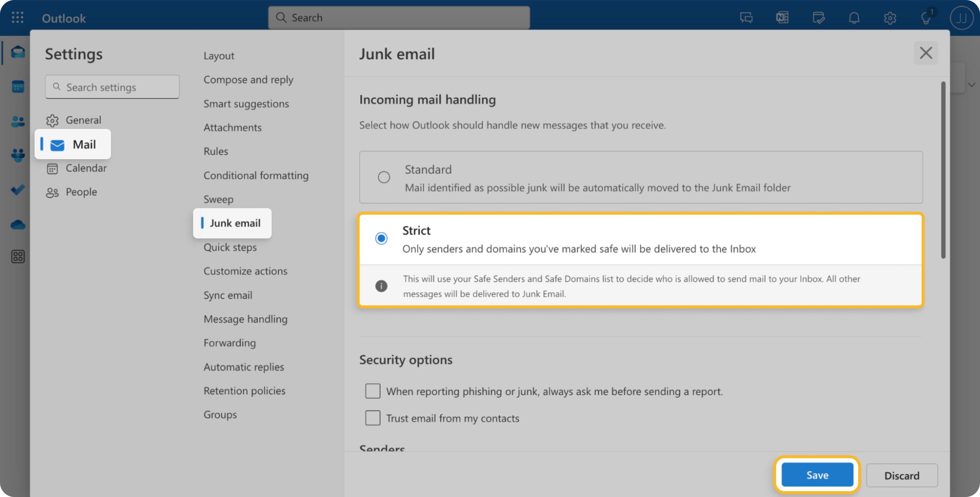980x497 pixels.
Task: Select the Standard incoming mail handling option
Action: [383, 177]
